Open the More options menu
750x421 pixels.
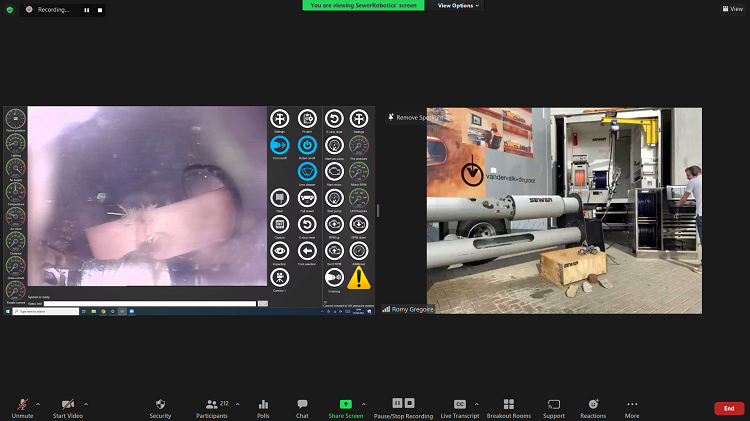coord(632,409)
